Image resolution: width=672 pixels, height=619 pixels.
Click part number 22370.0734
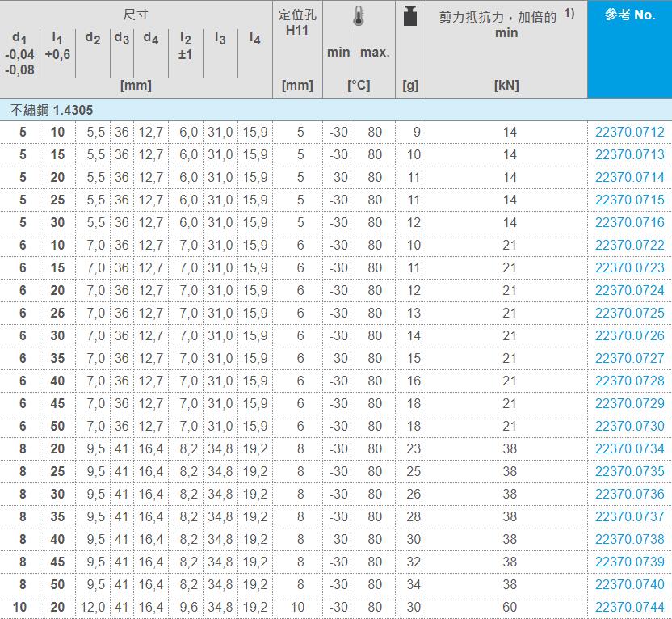[x=629, y=448]
